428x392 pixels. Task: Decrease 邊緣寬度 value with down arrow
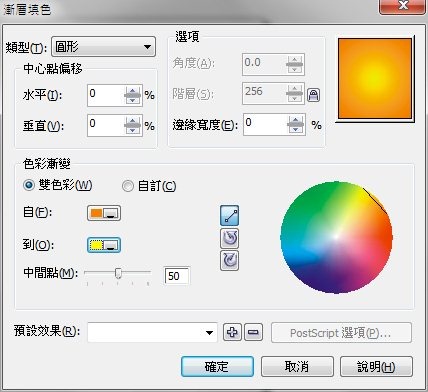[x=296, y=129]
